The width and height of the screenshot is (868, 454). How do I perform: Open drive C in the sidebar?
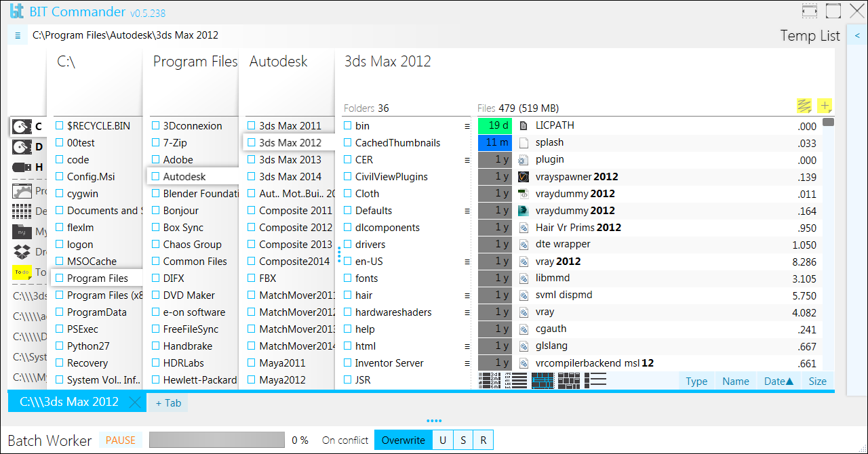click(27, 126)
